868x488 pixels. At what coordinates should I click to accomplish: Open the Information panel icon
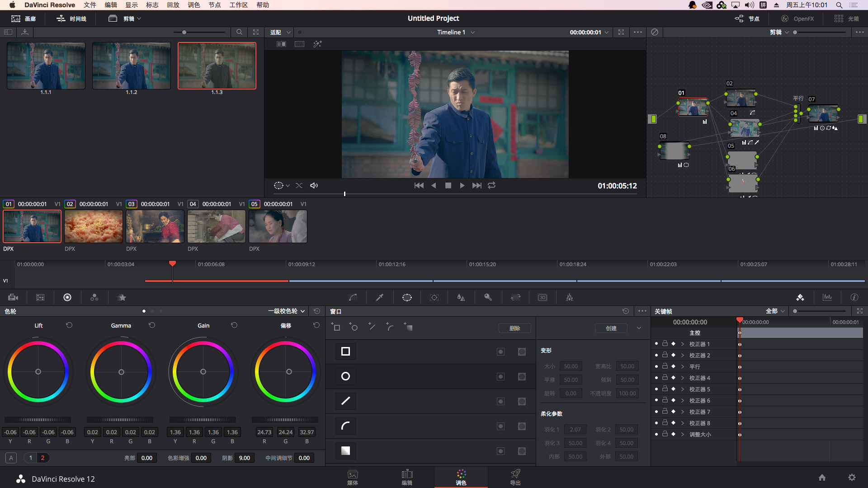854,297
